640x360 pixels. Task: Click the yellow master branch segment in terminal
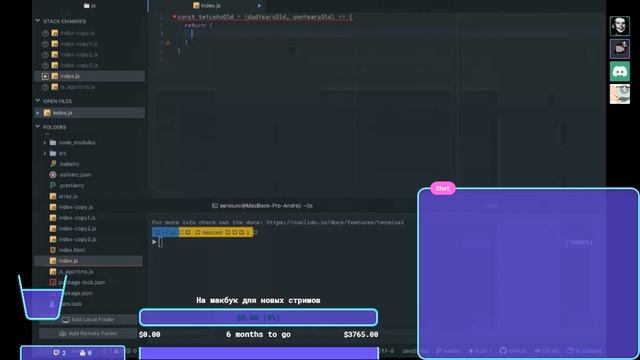[216, 232]
